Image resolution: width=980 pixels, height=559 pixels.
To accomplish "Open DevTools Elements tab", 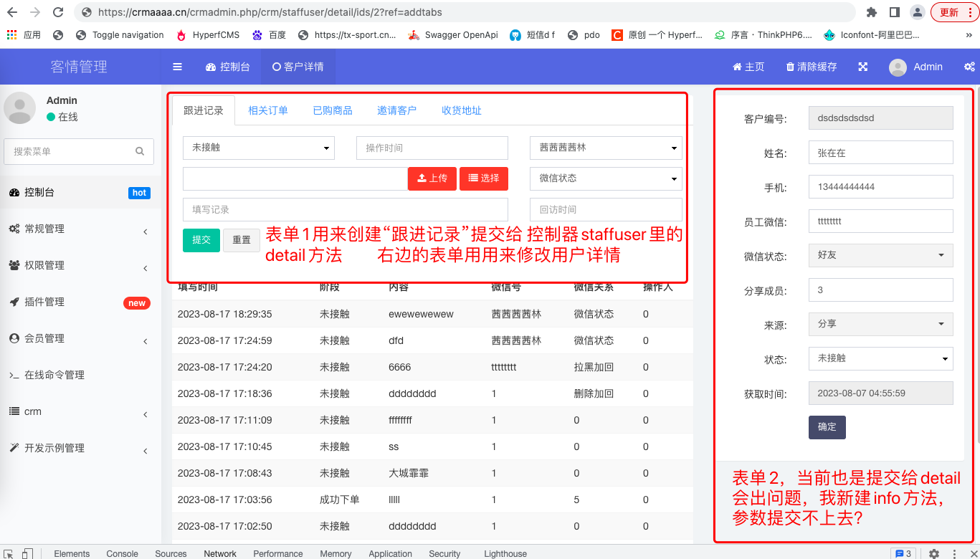I will (72, 553).
